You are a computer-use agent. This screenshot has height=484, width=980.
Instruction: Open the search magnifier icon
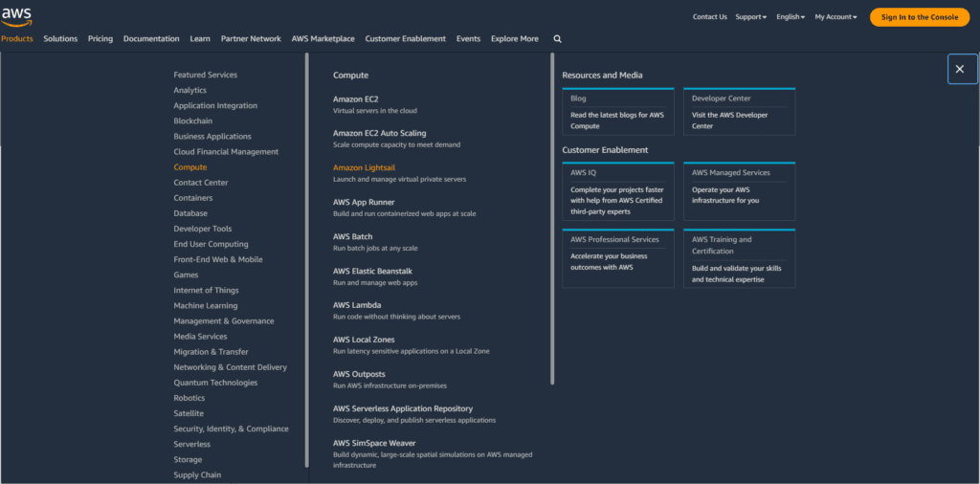tap(558, 38)
